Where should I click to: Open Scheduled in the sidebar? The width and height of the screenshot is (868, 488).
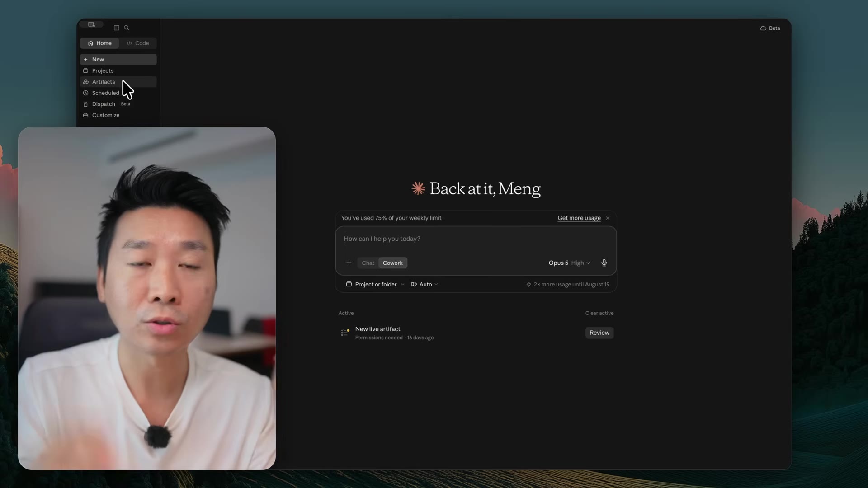[118, 93]
